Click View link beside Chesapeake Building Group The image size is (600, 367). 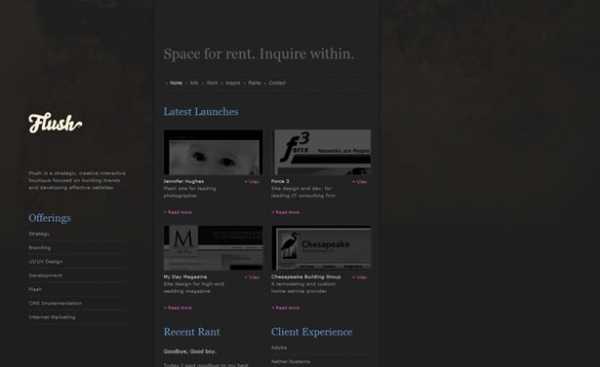360,277
